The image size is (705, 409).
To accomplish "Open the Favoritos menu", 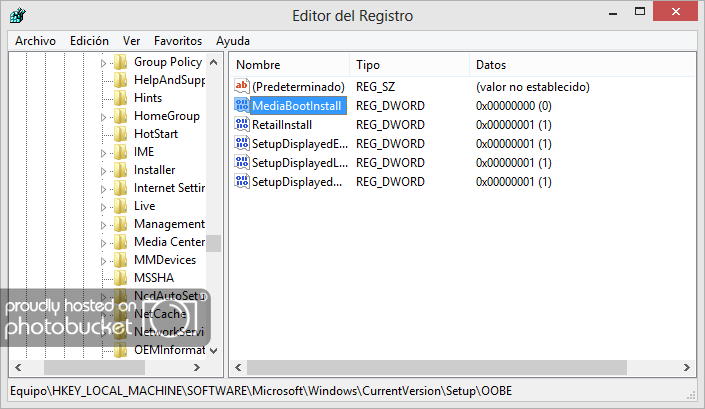I will [x=178, y=41].
